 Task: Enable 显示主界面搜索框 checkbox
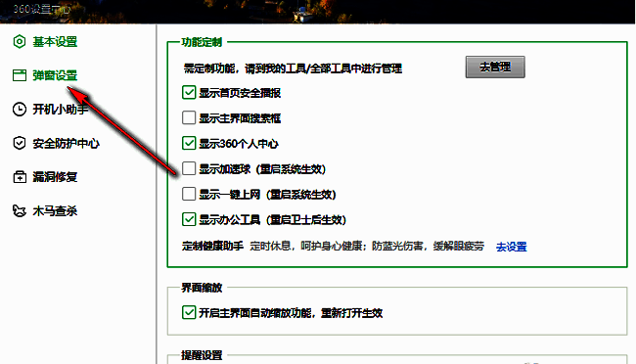click(x=189, y=117)
